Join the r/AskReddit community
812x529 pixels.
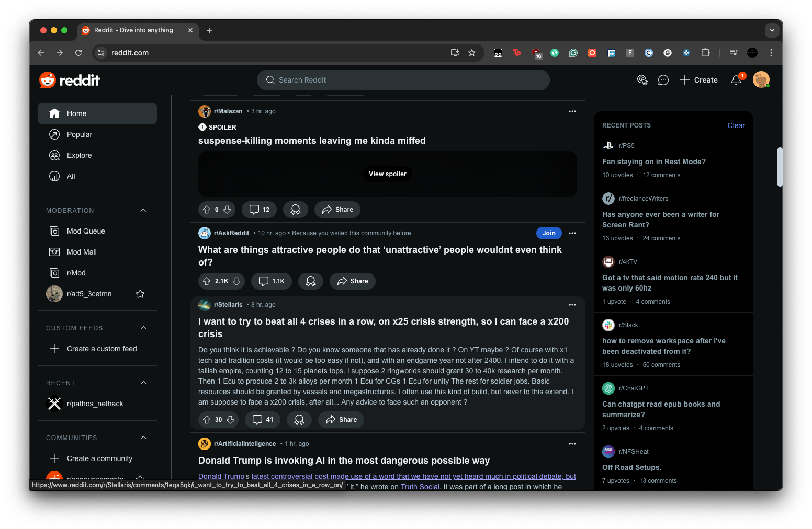coord(548,233)
